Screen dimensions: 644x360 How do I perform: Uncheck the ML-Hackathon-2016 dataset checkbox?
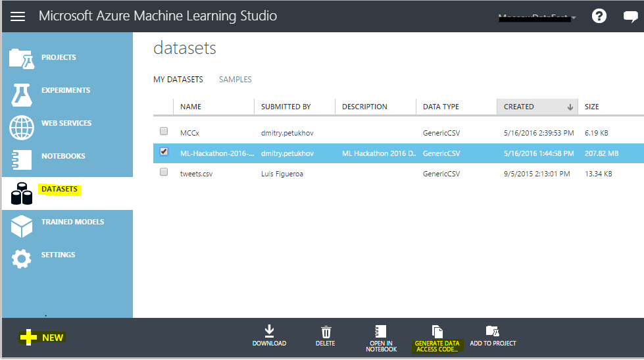pyautogui.click(x=164, y=151)
